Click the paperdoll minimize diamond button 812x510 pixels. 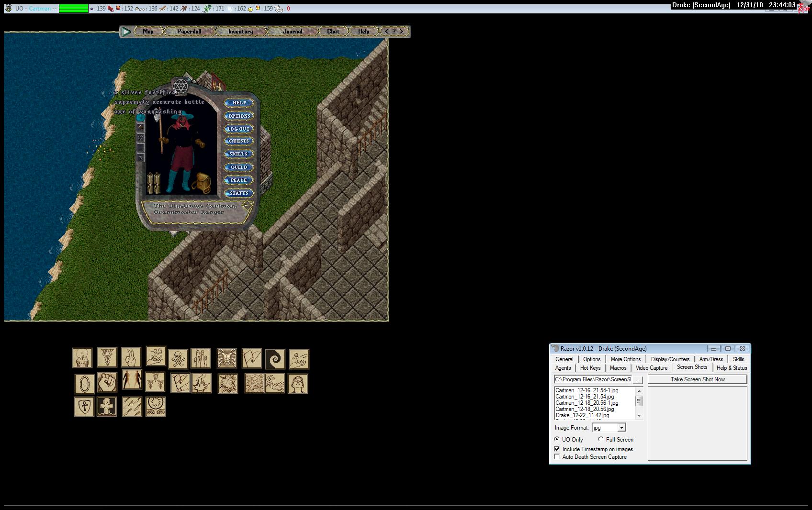pyautogui.click(x=247, y=206)
